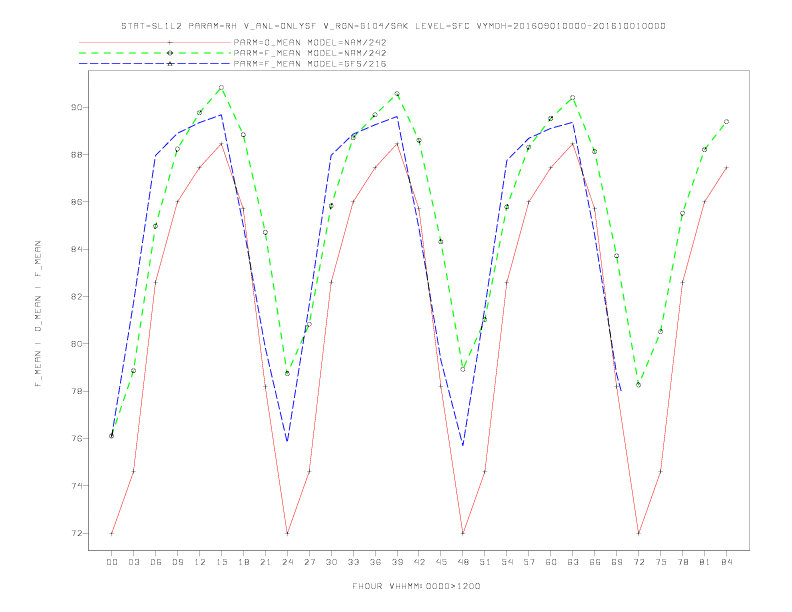Click x-axis tick label 72
792x612 pixels.
[x=638, y=562]
